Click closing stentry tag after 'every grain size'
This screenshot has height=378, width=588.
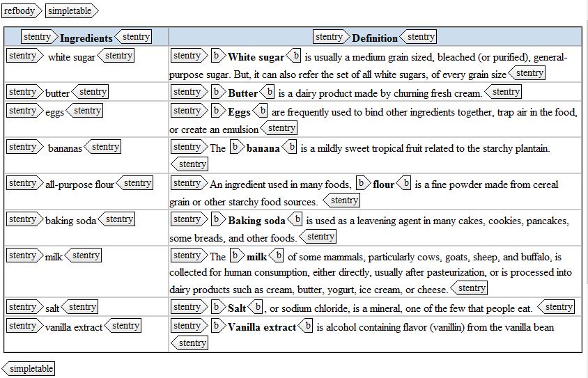tap(527, 72)
